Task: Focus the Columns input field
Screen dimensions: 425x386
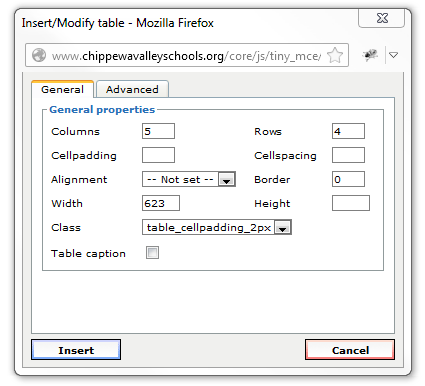Action: pyautogui.click(x=158, y=131)
